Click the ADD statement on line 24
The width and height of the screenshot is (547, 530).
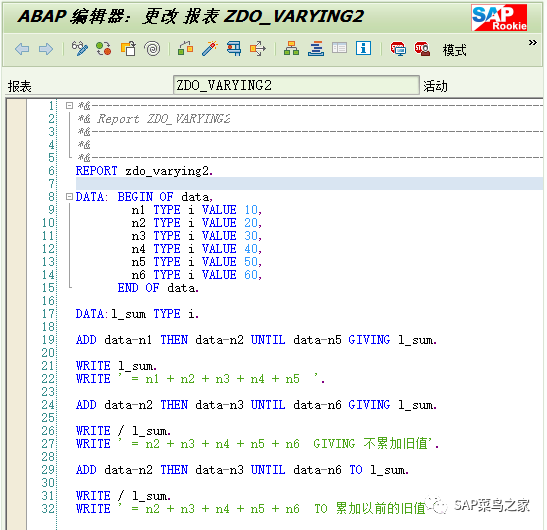click(256, 405)
